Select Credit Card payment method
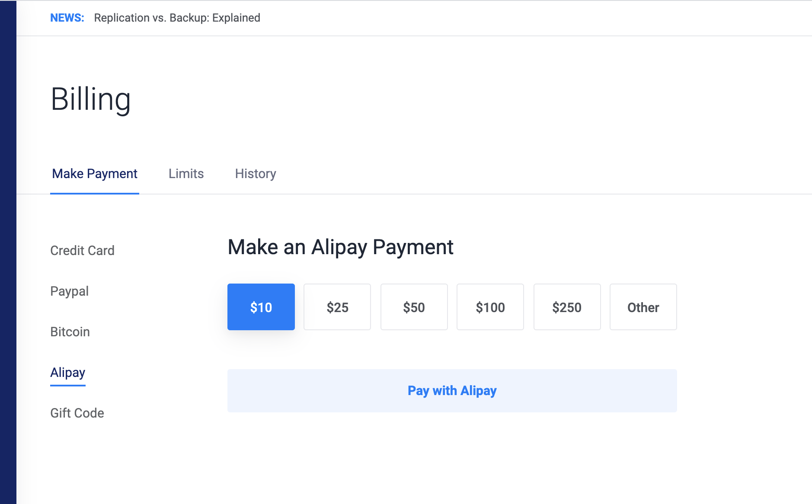Screen dimensions: 812x504 (x=82, y=251)
